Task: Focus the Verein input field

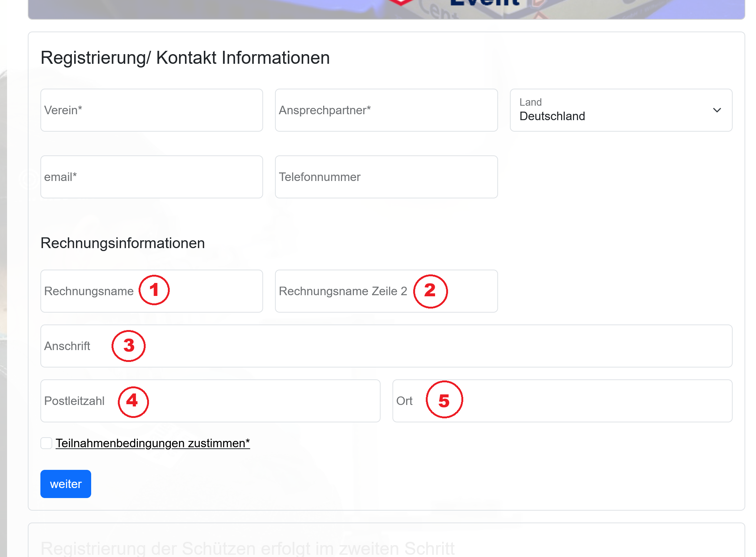Action: click(152, 110)
